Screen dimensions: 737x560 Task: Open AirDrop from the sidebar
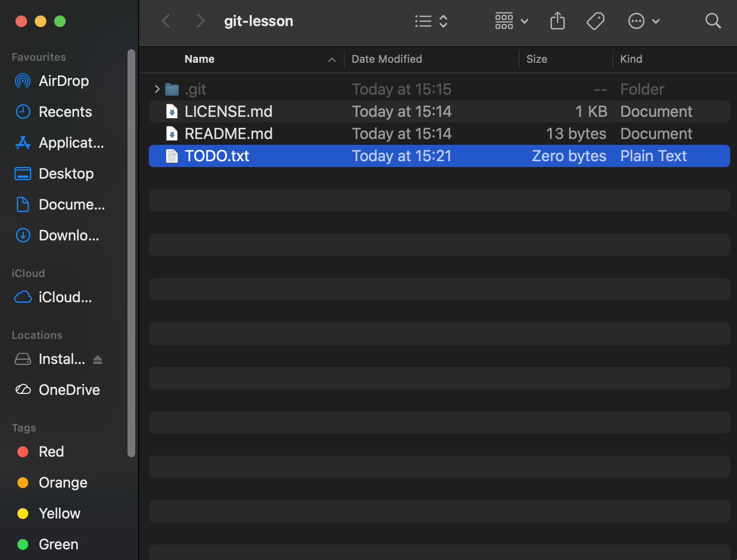[x=63, y=81]
